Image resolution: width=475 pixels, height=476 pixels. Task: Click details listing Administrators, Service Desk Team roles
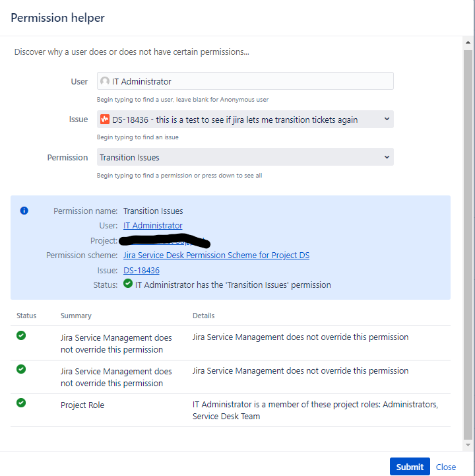(315, 410)
